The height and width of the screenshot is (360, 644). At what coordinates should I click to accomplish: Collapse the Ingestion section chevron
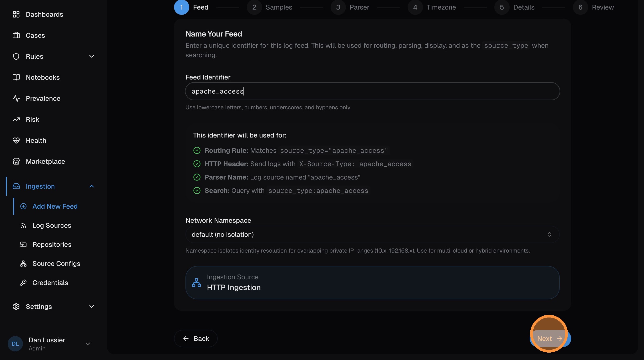point(91,186)
